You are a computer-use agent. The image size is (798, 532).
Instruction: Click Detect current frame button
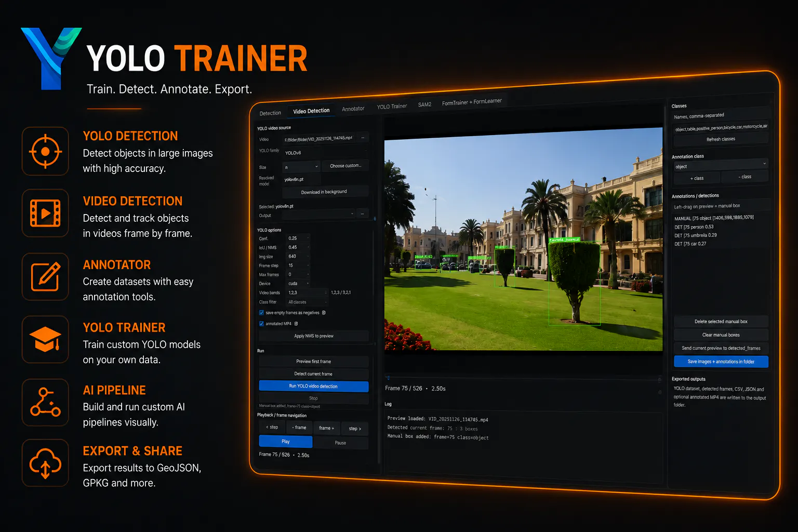tap(313, 374)
